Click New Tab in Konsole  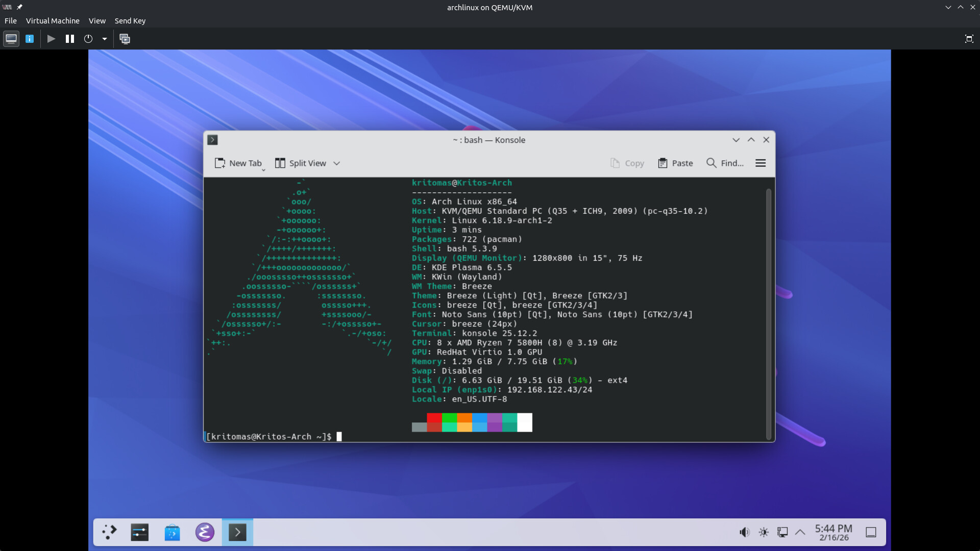(x=238, y=163)
